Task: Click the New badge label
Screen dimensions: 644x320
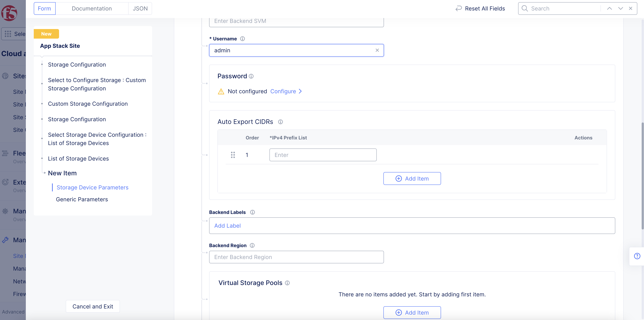Action: pos(46,34)
